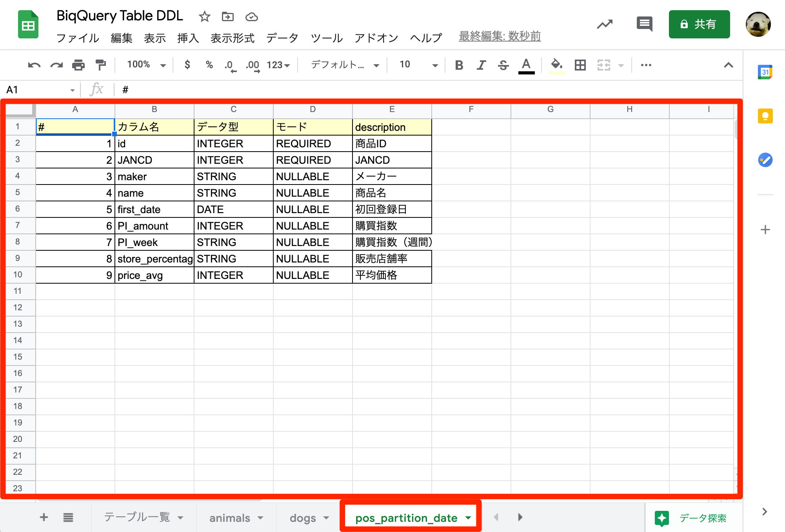The width and height of the screenshot is (785, 532).
Task: Collapse the toolbar with the chevron
Action: [x=728, y=65]
